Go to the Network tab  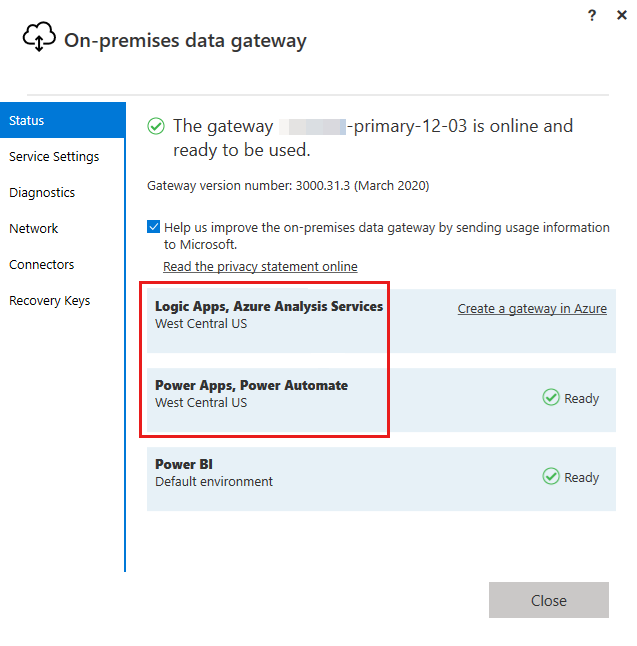tap(34, 229)
